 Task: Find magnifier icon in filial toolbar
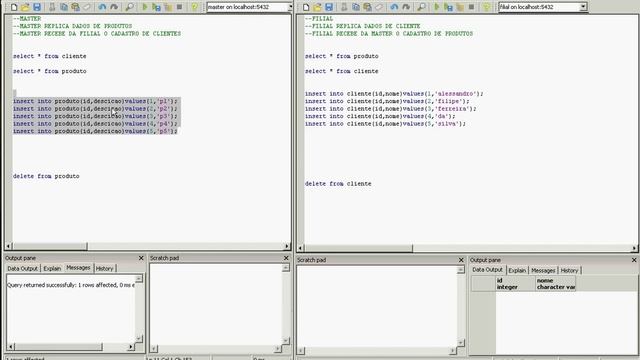pyautogui.click(x=421, y=7)
